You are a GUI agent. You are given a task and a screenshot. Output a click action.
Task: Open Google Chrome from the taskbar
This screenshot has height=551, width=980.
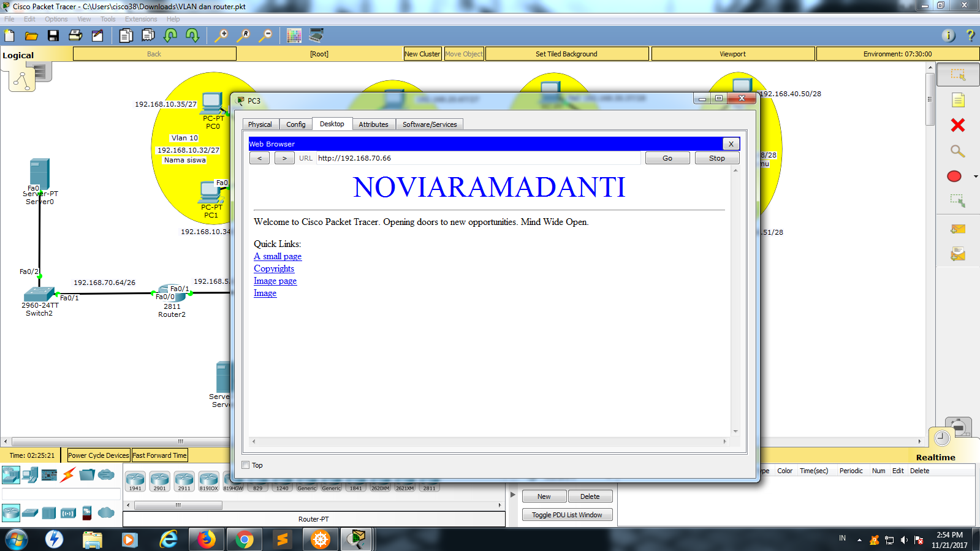(x=245, y=539)
